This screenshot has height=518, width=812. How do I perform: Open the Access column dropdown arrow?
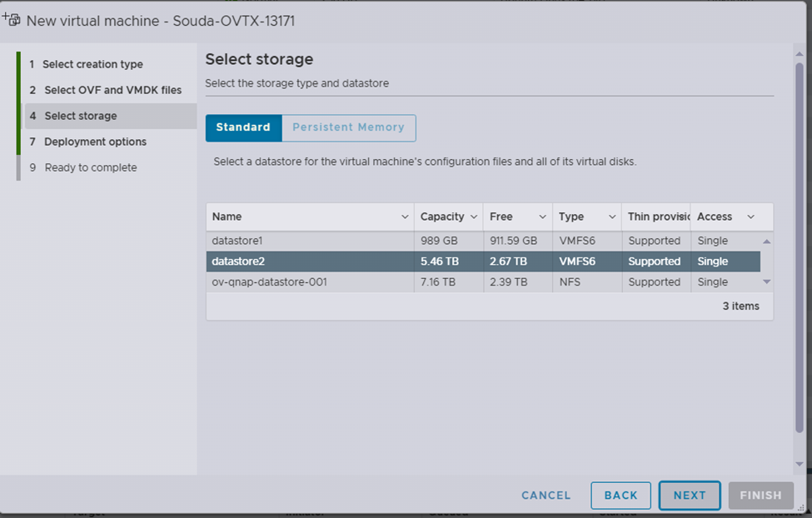[x=750, y=217]
